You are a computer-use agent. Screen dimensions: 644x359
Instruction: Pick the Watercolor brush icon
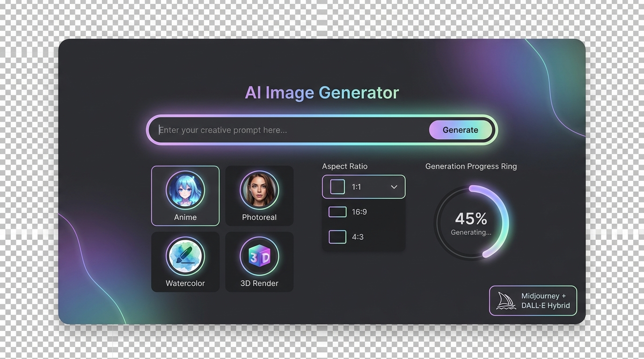(185, 256)
